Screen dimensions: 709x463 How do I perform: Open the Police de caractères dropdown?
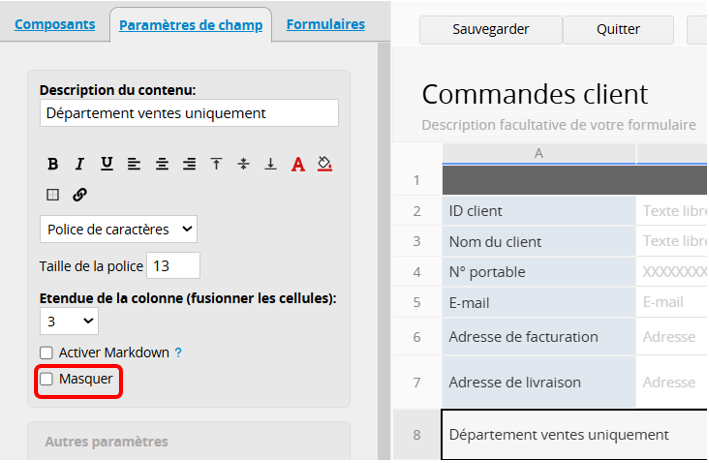pos(119,229)
